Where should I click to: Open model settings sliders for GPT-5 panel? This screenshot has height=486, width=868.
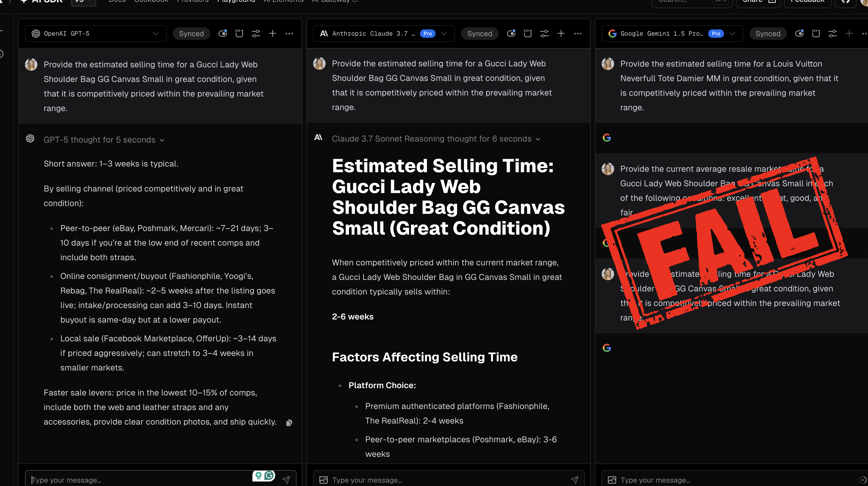click(256, 33)
